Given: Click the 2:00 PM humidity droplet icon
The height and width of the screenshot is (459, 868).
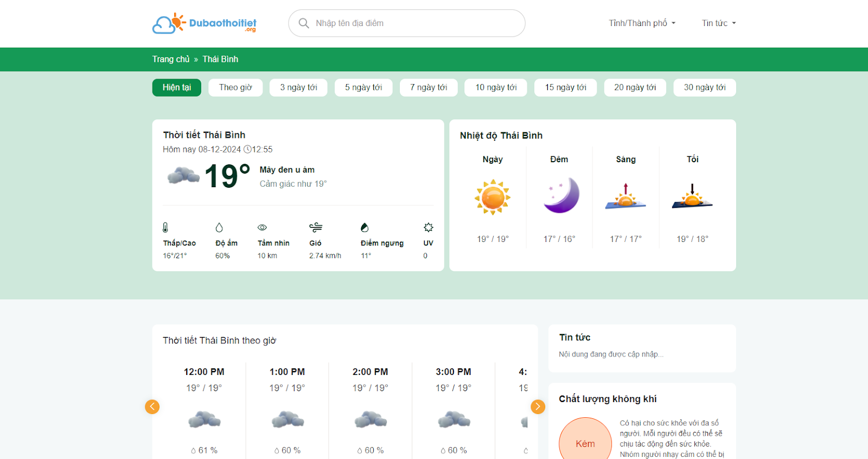Looking at the screenshot, I should click(360, 450).
